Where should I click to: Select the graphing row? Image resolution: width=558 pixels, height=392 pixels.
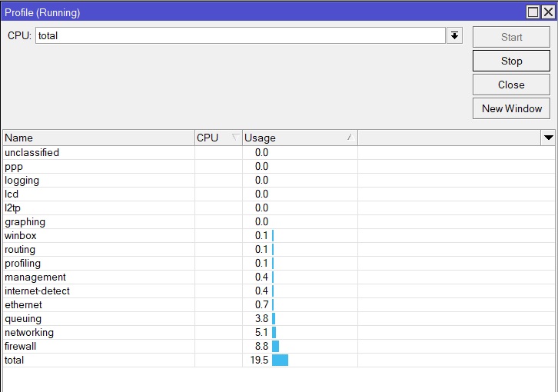279,222
